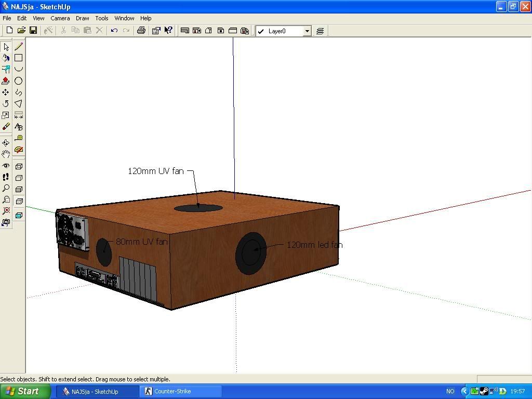Pick the Push/Pull tool
The width and height of the screenshot is (532, 399).
[6, 81]
